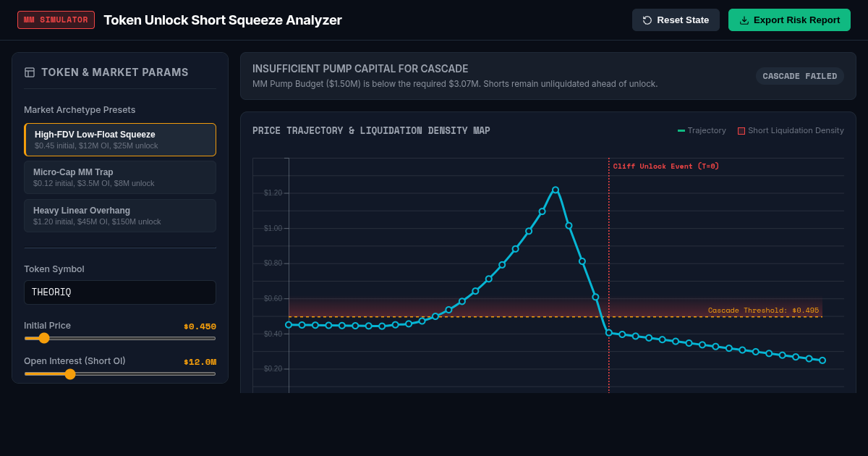This screenshot has width=868, height=456.
Task: Select the Micro-Cap MM Trap preset
Action: coord(120,177)
